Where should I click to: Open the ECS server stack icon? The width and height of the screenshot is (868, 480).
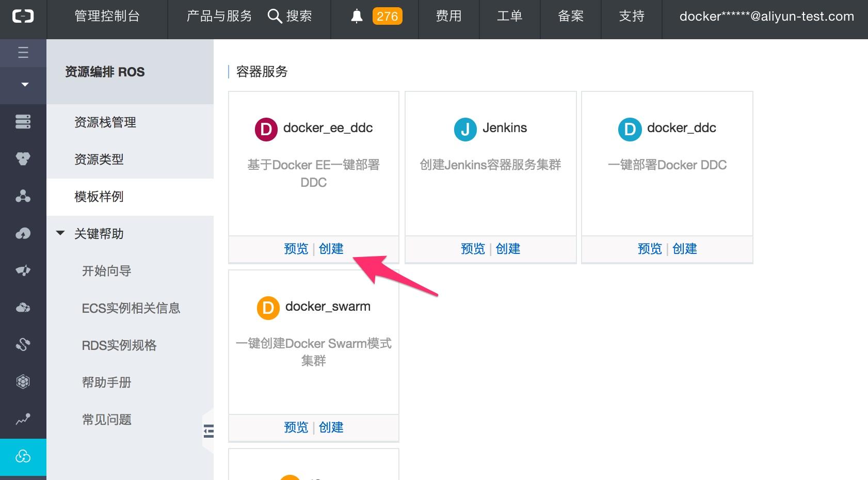[23, 122]
